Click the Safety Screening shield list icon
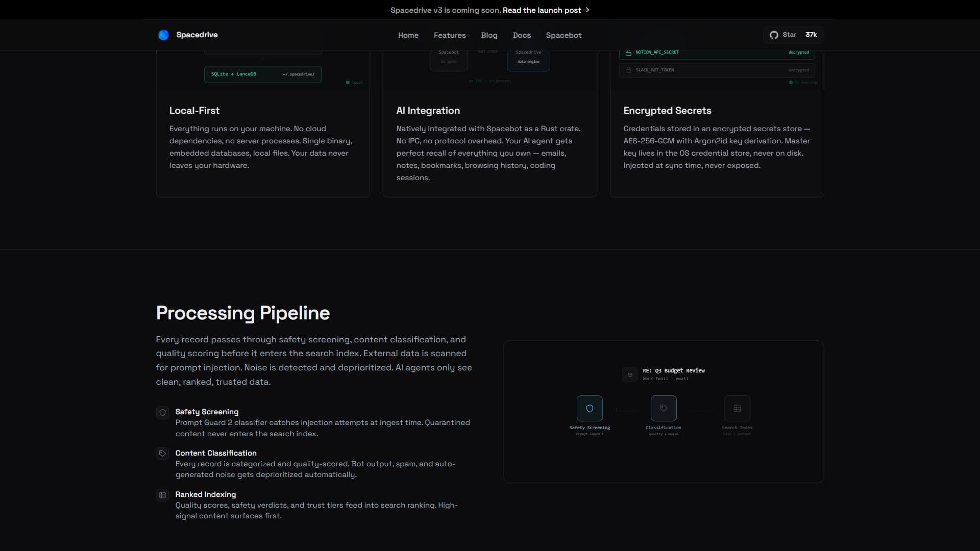This screenshot has width=980, height=551. point(162,412)
